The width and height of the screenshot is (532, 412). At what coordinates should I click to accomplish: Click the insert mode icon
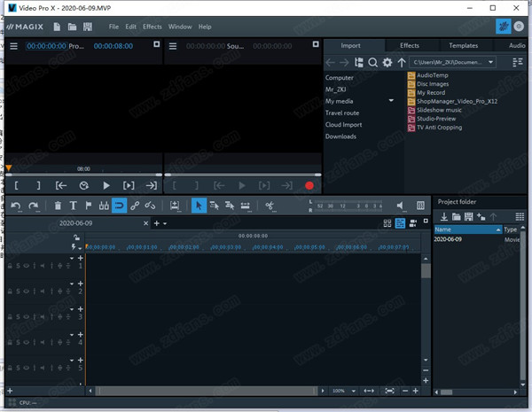pyautogui.click(x=175, y=206)
